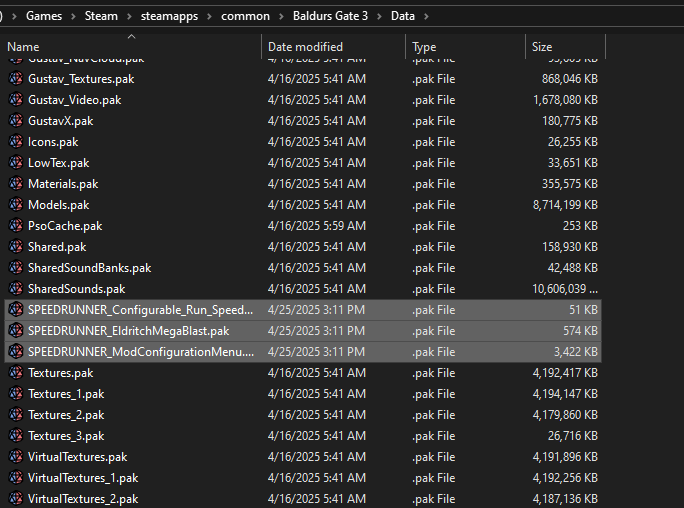
Task: Select the PsoCache.pak file name
Action: pos(65,226)
